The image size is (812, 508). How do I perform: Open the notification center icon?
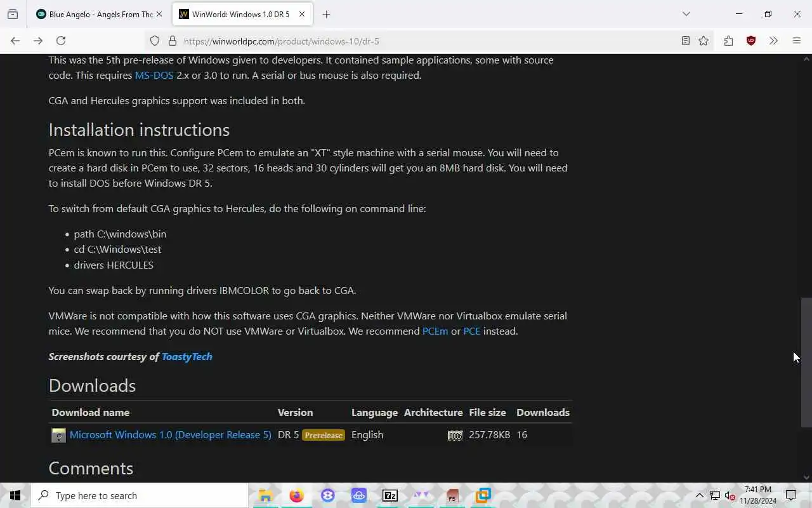click(791, 495)
